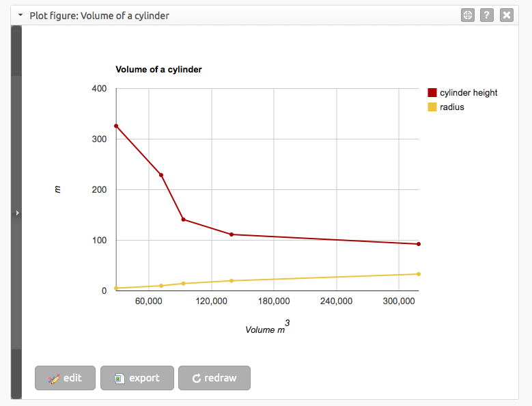Click the last red data point at right edge

(x=418, y=244)
